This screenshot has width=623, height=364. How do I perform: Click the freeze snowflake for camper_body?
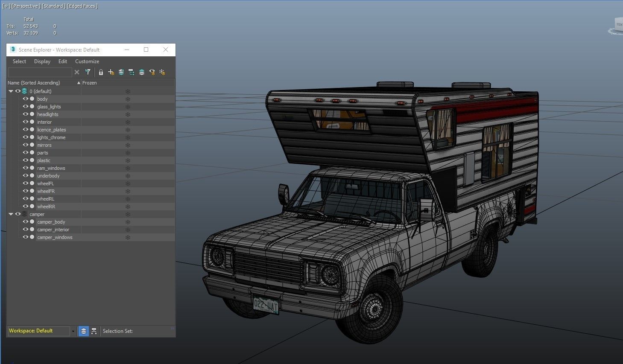(128, 222)
